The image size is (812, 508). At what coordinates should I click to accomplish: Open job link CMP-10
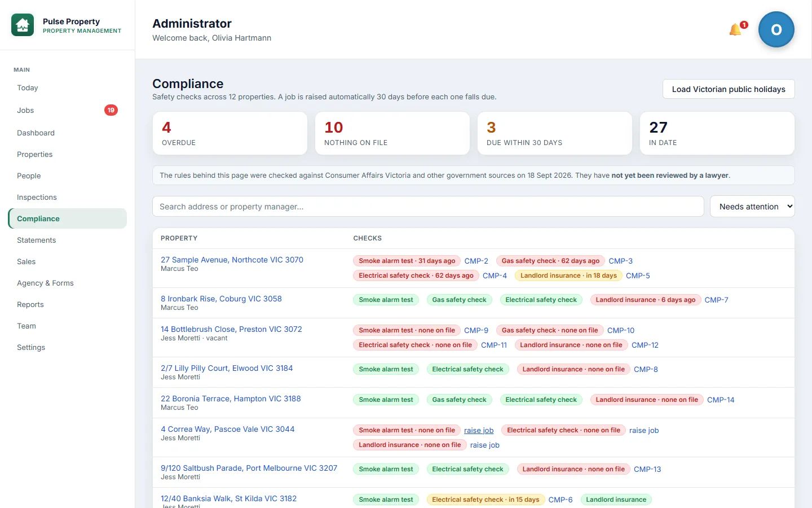coord(621,330)
